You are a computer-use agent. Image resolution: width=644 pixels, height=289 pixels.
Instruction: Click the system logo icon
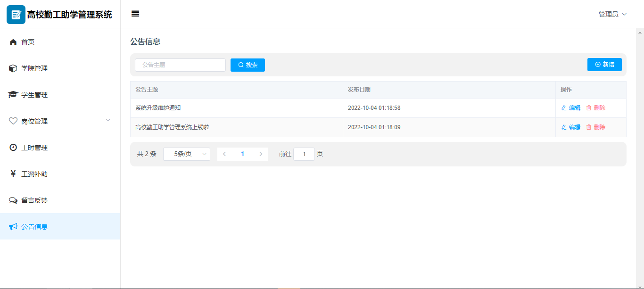click(16, 15)
